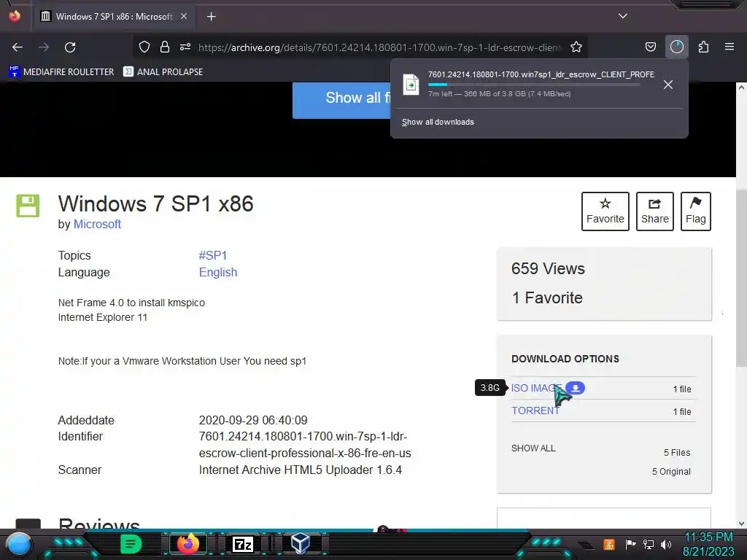Share this archive item
This screenshot has height=560, width=747.
[x=654, y=211]
